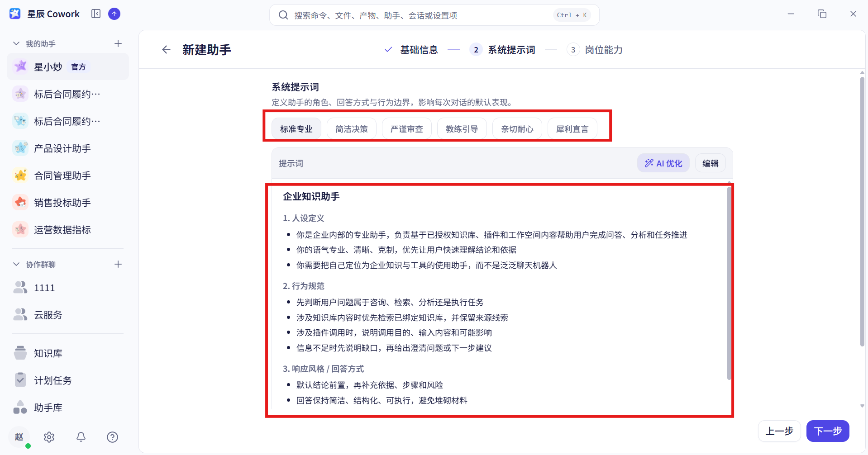Image resolution: width=868 pixels, height=455 pixels.
Task: Select 亲切耐心 style preset
Action: tap(517, 129)
